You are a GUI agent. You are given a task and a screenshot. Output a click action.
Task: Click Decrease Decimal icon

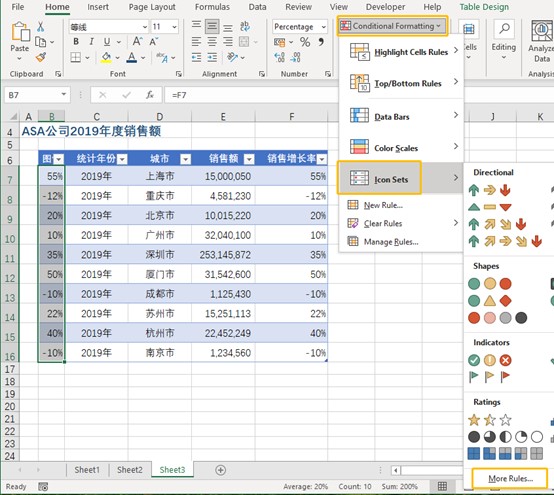[x=295, y=57]
